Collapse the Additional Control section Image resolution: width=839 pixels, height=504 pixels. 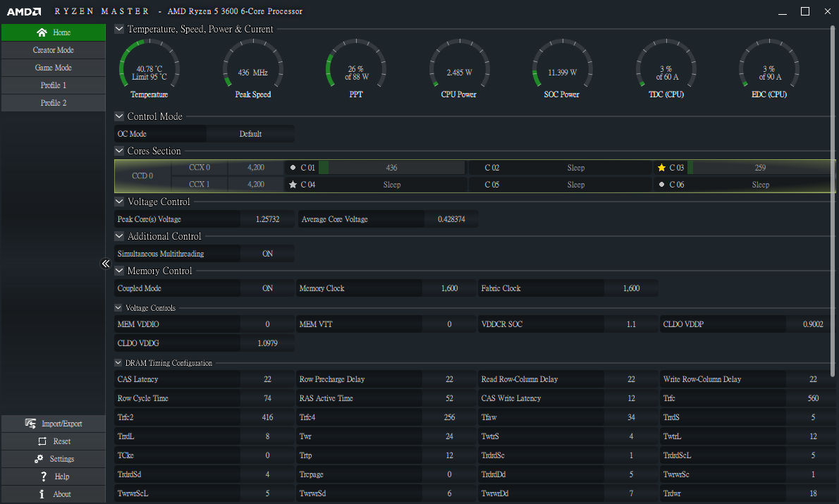coord(119,236)
